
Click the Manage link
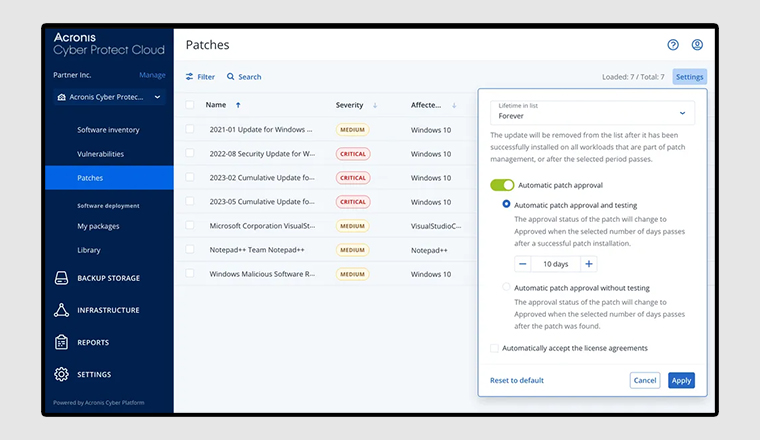click(152, 75)
